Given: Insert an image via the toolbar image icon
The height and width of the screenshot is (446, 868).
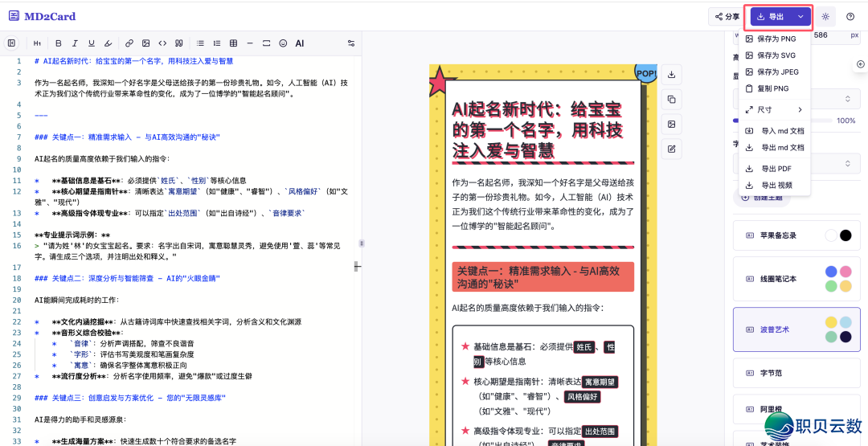Looking at the screenshot, I should click(x=145, y=43).
